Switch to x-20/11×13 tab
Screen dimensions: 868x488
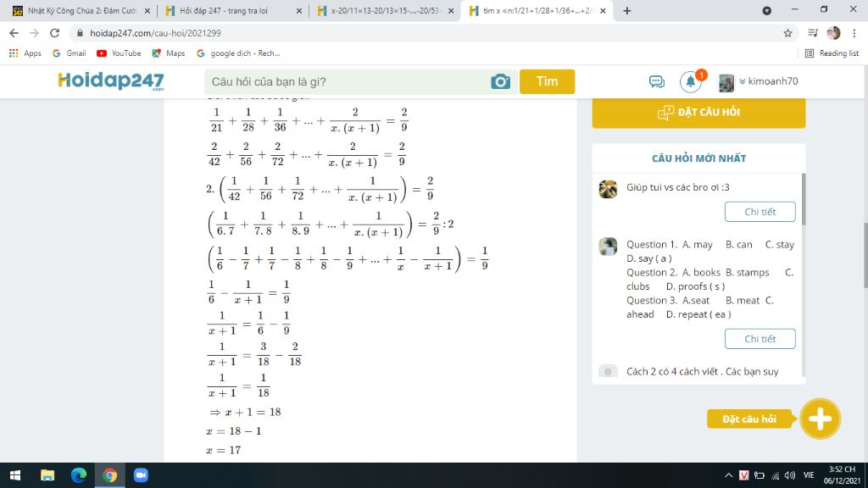click(384, 10)
